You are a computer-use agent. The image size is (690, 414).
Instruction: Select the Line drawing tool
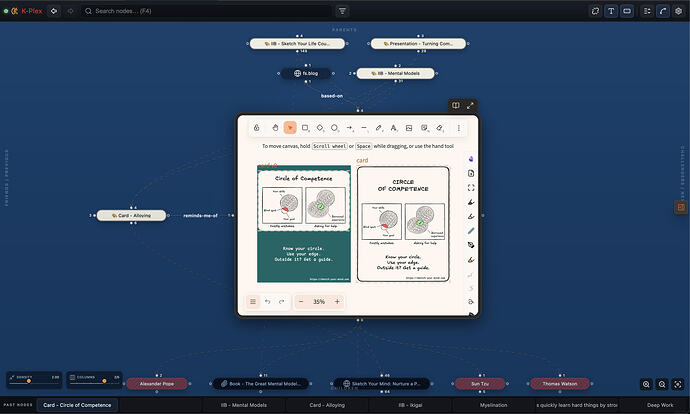click(364, 128)
